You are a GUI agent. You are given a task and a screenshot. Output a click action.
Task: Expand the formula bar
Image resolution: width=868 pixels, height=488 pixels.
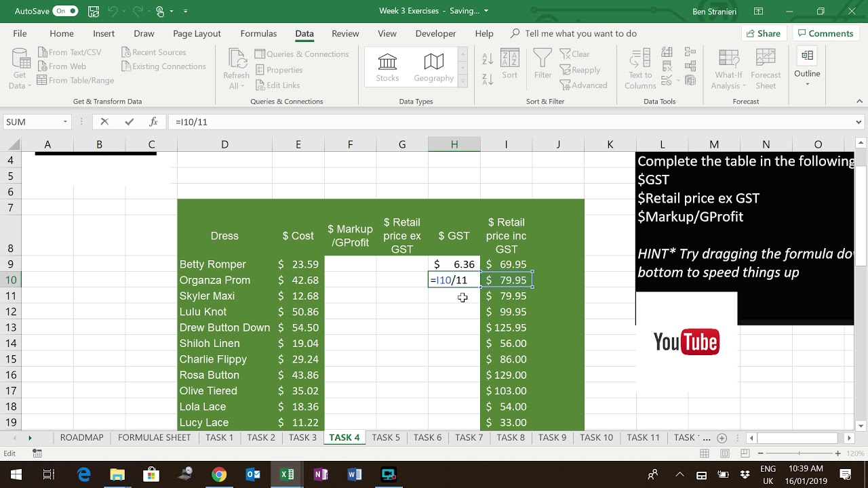pos(859,122)
